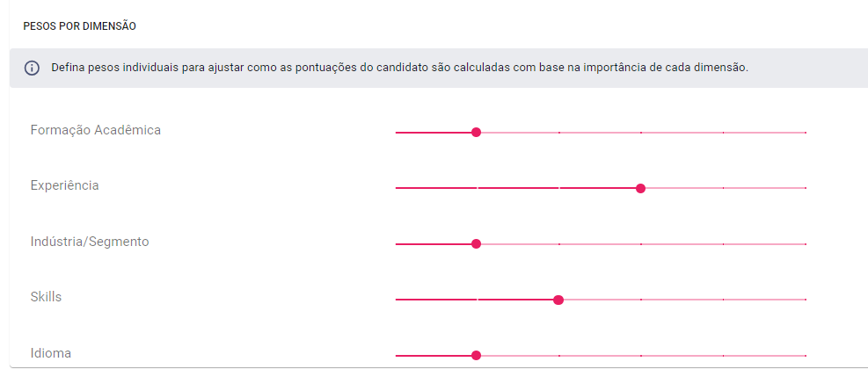Image resolution: width=868 pixels, height=369 pixels.
Task: Select the Formação Acadêmica dimension label
Action: pyautogui.click(x=96, y=130)
